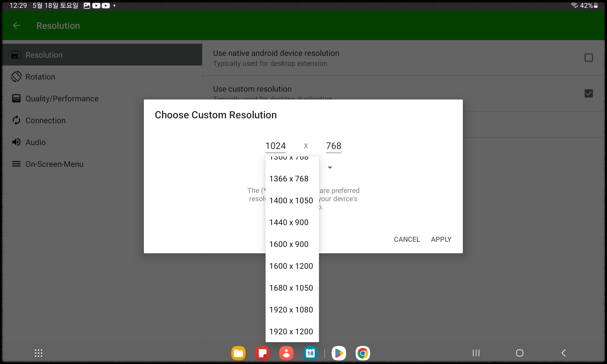Image resolution: width=607 pixels, height=364 pixels.
Task: Click the height field showing 768
Action: [x=334, y=146]
